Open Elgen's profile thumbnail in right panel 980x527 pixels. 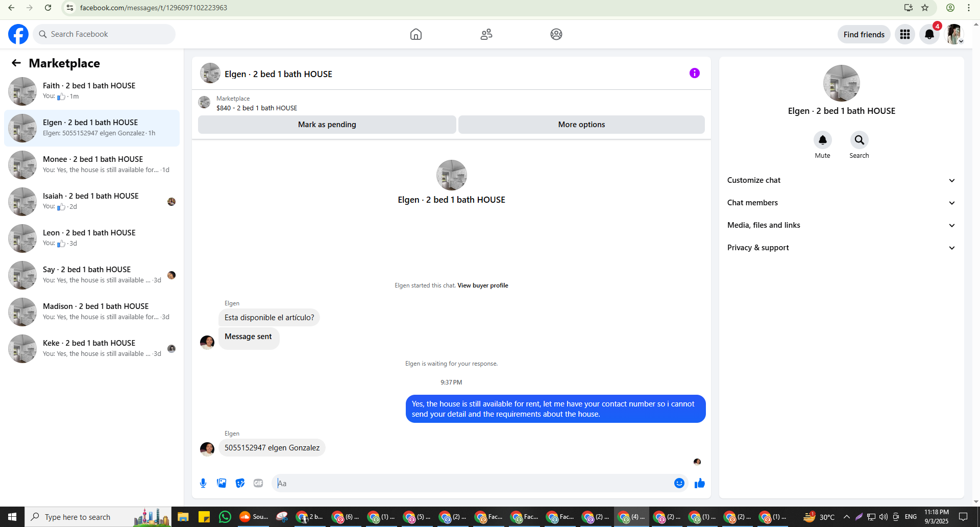tap(842, 83)
